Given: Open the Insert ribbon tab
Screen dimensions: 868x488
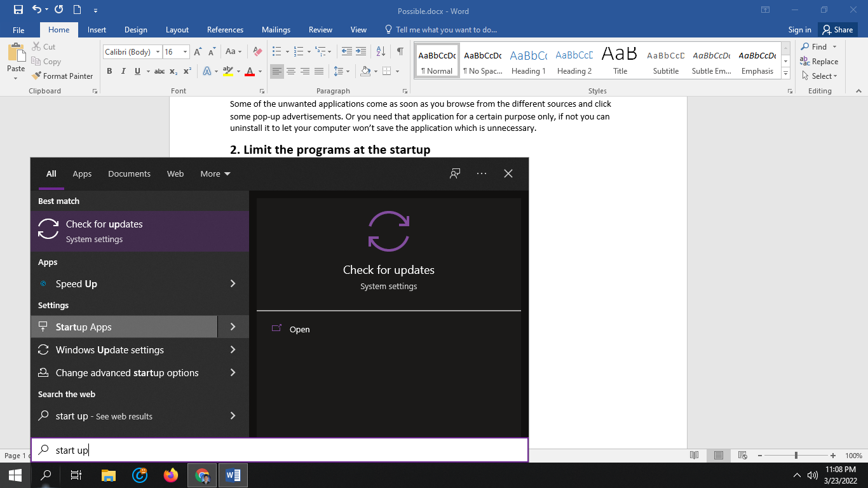Looking at the screenshot, I should pos(97,30).
